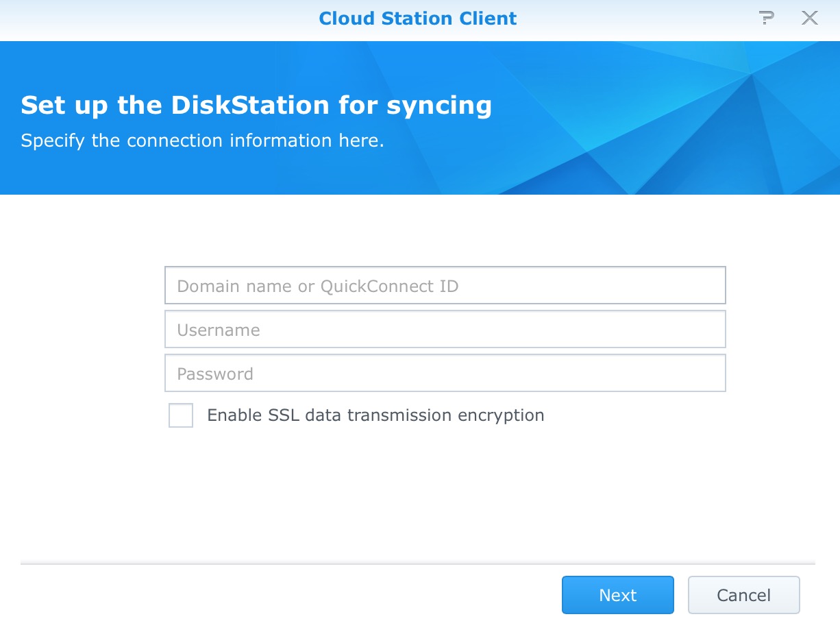
Task: Click the X icon at top right
Action: point(810,19)
